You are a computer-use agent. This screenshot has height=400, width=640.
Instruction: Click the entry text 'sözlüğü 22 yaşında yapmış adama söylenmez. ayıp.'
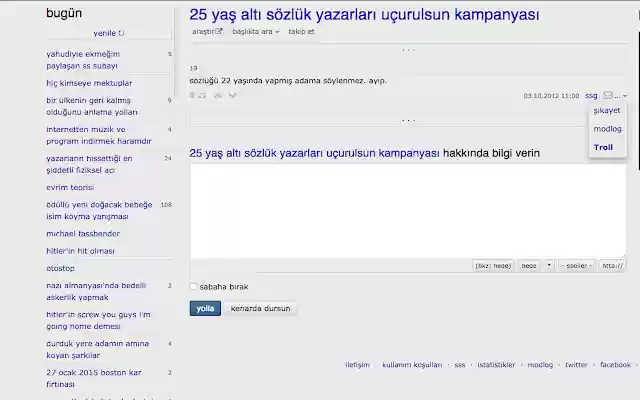pos(288,80)
